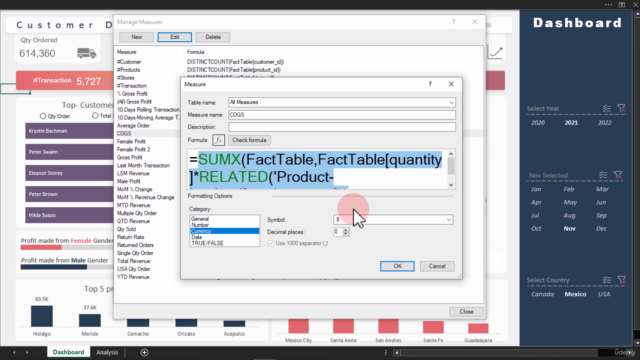Click the New measure button

[137, 37]
